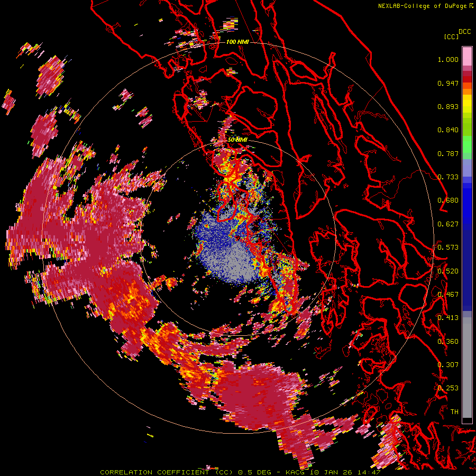Pick the light pink segment atop the color bar
The image size is (476, 476).
click(x=467, y=56)
